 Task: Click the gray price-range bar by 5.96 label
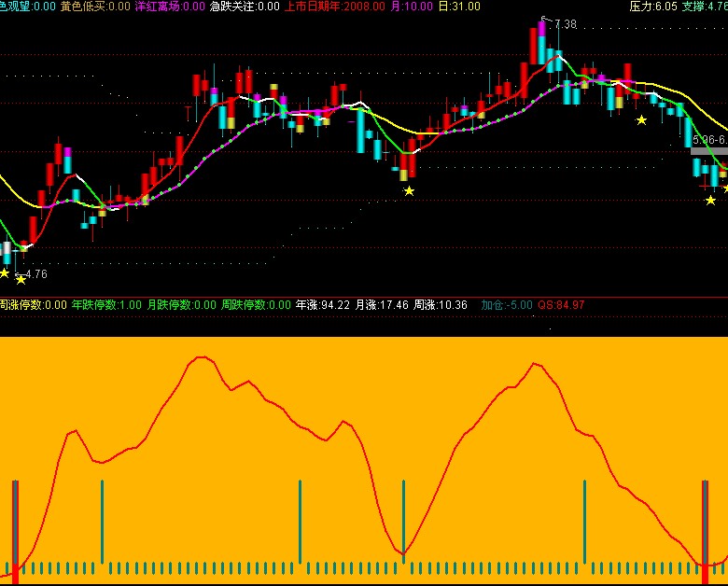pos(709,151)
